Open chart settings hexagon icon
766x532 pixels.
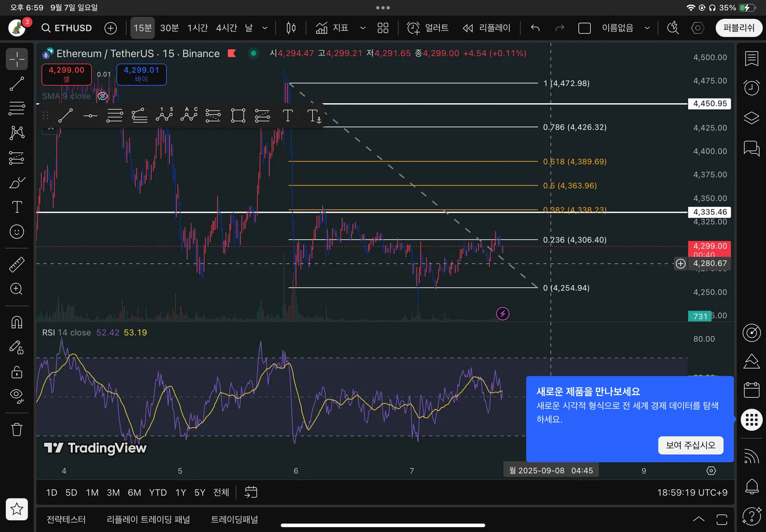coord(697,28)
